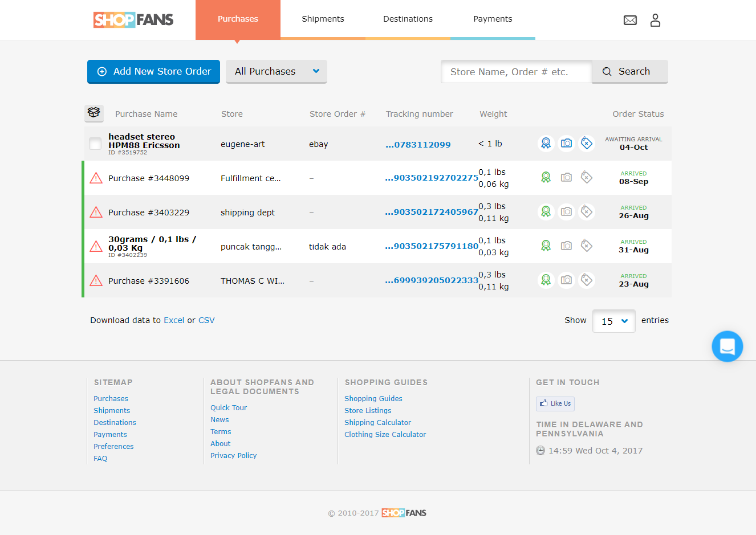This screenshot has height=535, width=756.
Task: Switch to the Purchases tab
Action: (x=238, y=19)
